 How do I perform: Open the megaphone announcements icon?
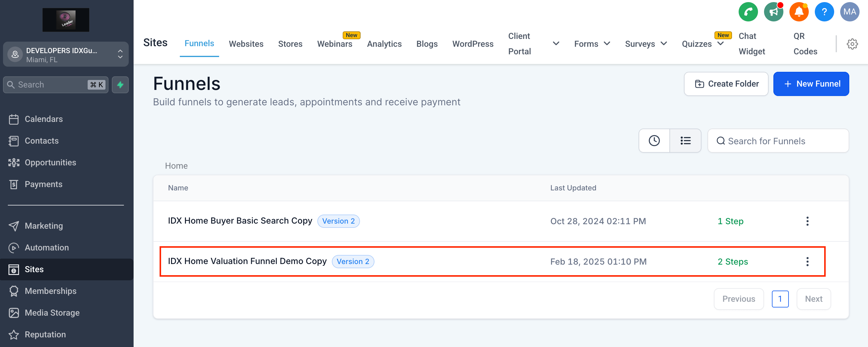tap(773, 12)
